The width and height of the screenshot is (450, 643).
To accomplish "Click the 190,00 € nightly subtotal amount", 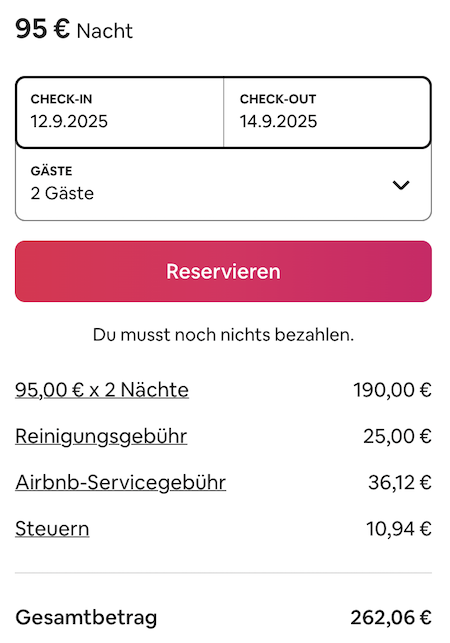I will [393, 390].
